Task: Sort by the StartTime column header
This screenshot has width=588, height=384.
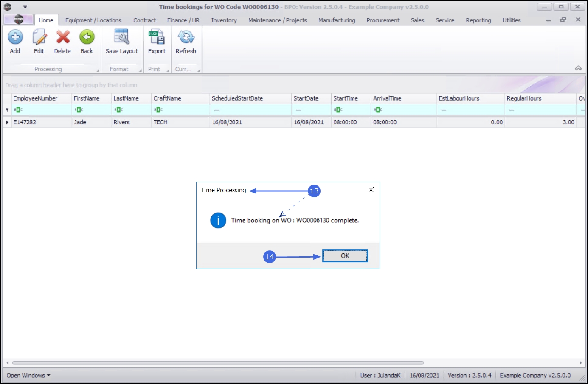Action: (x=351, y=98)
